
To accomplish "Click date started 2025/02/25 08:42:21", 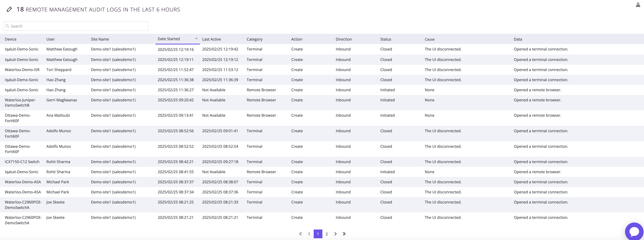I will pos(176,162).
